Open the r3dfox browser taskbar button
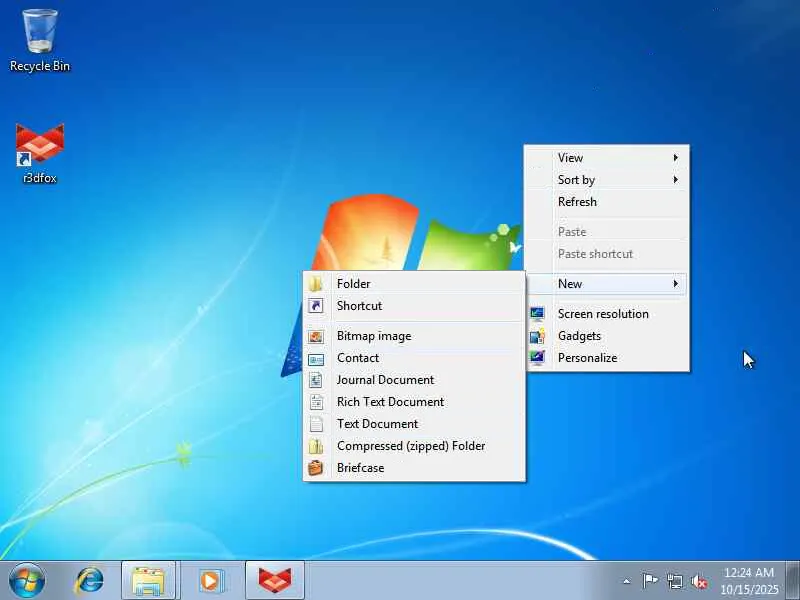This screenshot has height=600, width=800. click(x=275, y=581)
